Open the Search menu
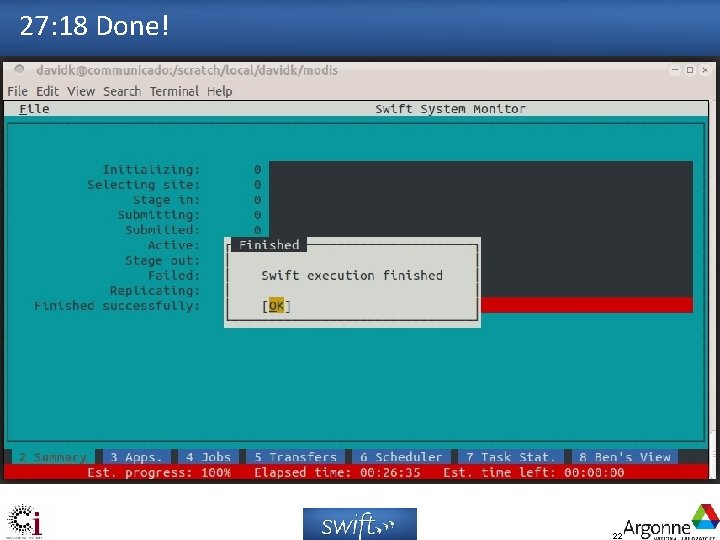This screenshot has height=540, width=720. [x=122, y=91]
